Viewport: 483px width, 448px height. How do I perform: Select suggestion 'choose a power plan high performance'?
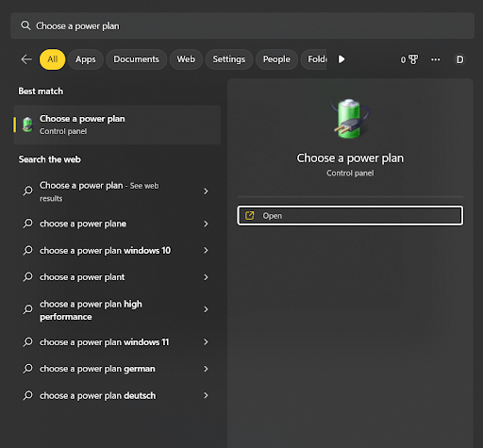(x=117, y=309)
